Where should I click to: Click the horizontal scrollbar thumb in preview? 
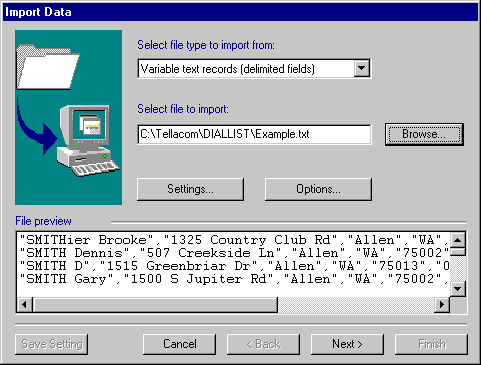pos(155,305)
